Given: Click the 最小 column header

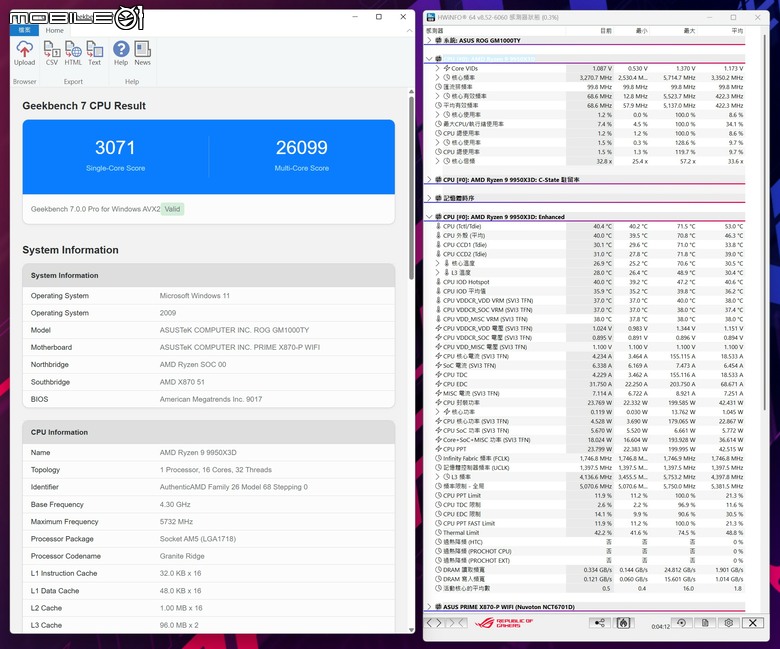Looking at the screenshot, I should 642,31.
